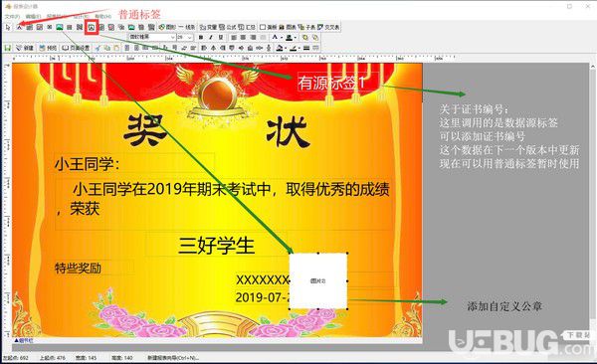The height and width of the screenshot is (364, 597).
Task: Select the 线条 line tool
Action: pos(186,28)
